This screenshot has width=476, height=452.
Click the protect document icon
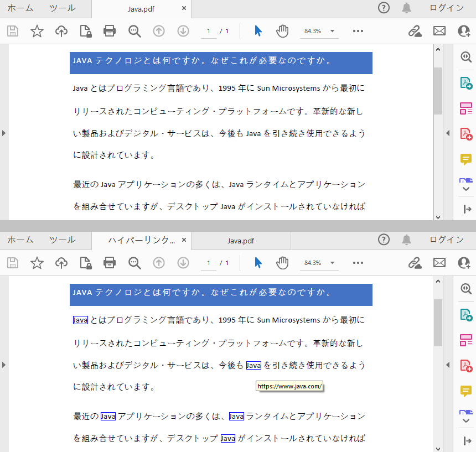coord(86,31)
